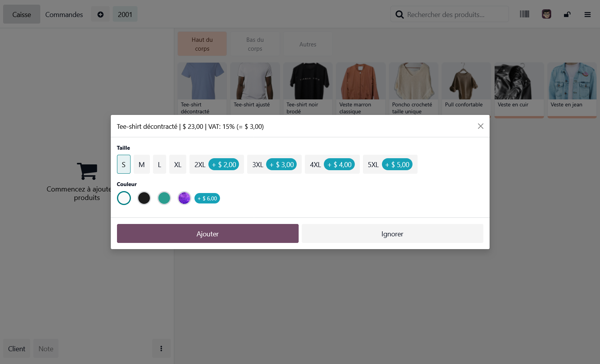The width and height of the screenshot is (600, 364).
Task: Open order tab 2001
Action: (125, 14)
